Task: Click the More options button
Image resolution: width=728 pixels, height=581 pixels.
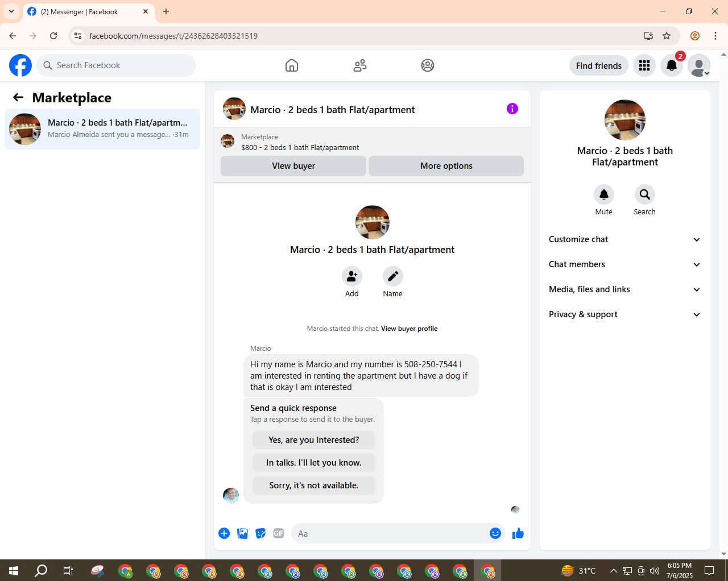Action: [446, 166]
